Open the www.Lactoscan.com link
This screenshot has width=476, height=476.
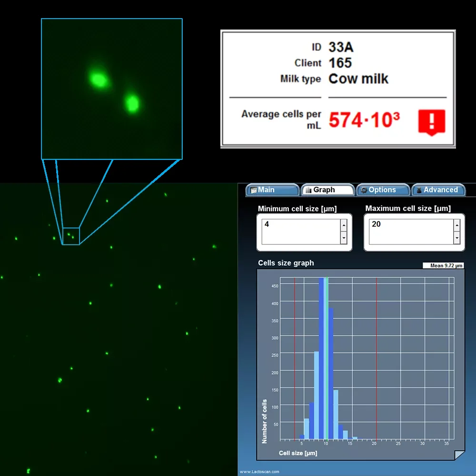coord(259,471)
